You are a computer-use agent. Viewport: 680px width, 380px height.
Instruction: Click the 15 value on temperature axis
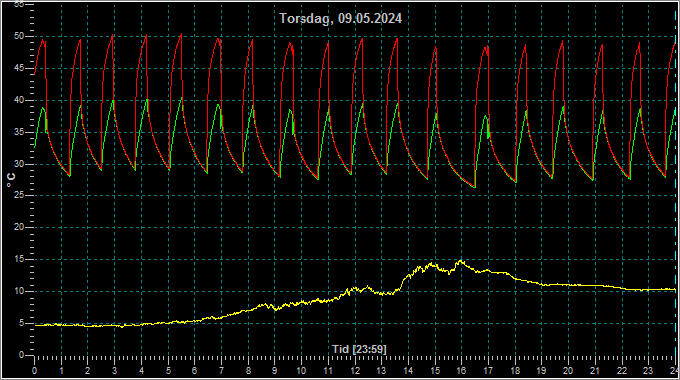[19, 259]
